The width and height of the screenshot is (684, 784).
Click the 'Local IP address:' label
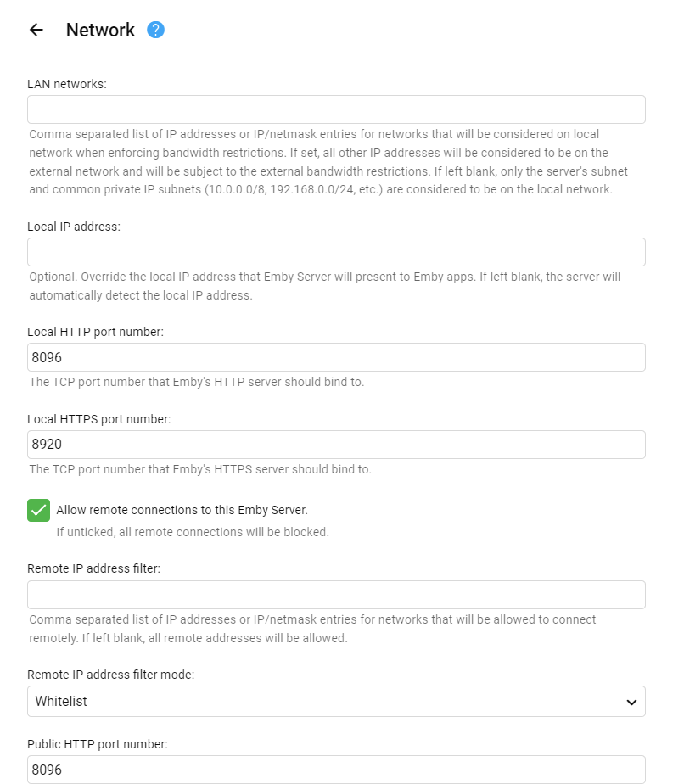[x=74, y=227]
